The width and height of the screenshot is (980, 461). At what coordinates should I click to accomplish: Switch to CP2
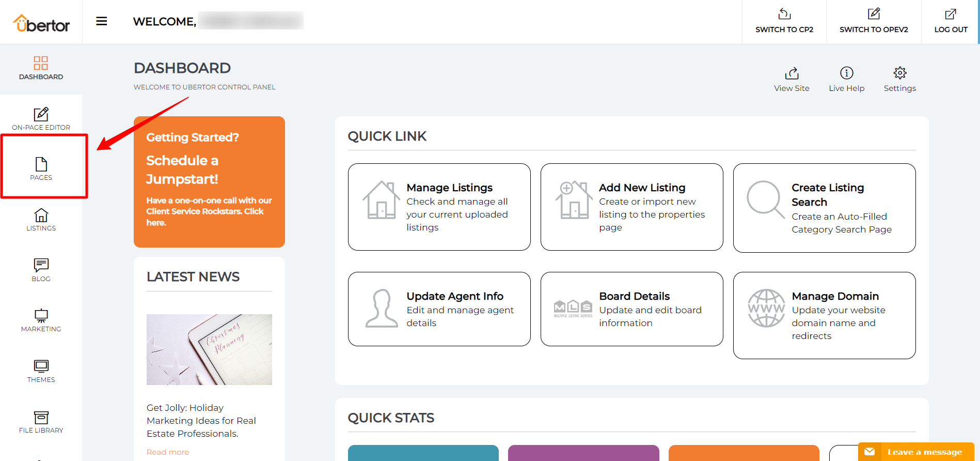click(784, 22)
